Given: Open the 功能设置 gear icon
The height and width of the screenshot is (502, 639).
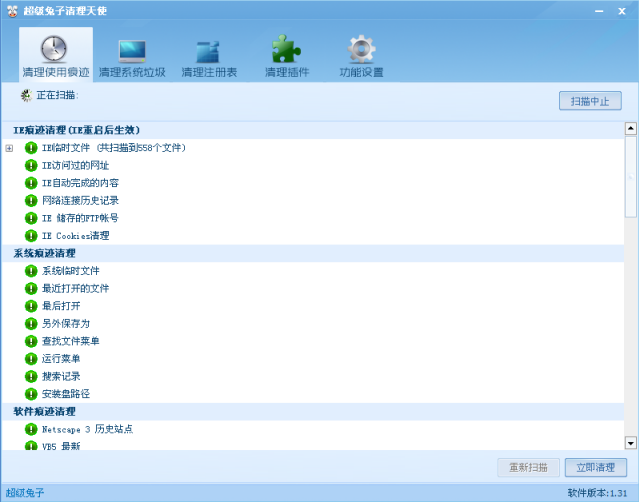Looking at the screenshot, I should pos(361,50).
